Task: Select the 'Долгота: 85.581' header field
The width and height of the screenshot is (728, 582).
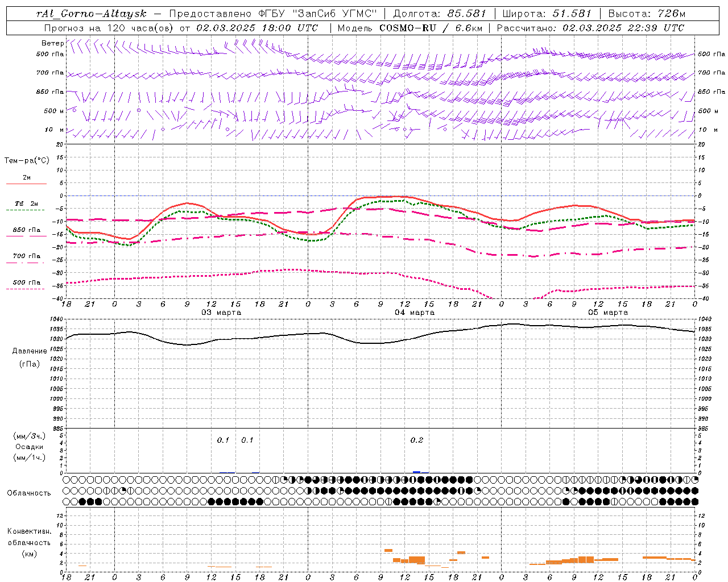Action: 441,14
